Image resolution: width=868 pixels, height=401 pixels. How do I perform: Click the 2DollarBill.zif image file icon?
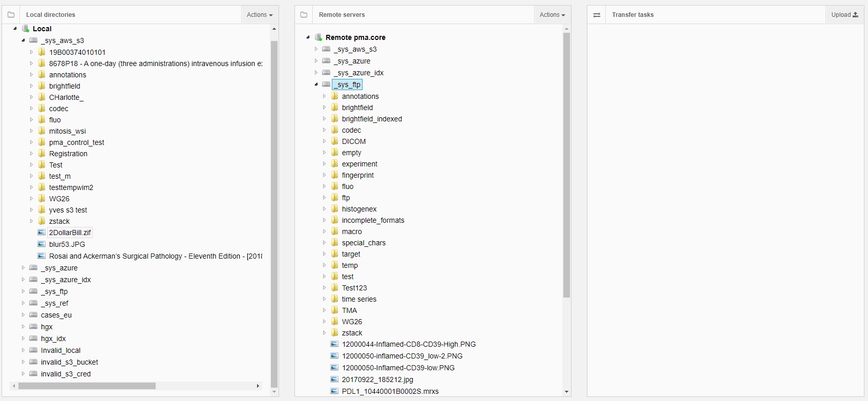pos(41,233)
